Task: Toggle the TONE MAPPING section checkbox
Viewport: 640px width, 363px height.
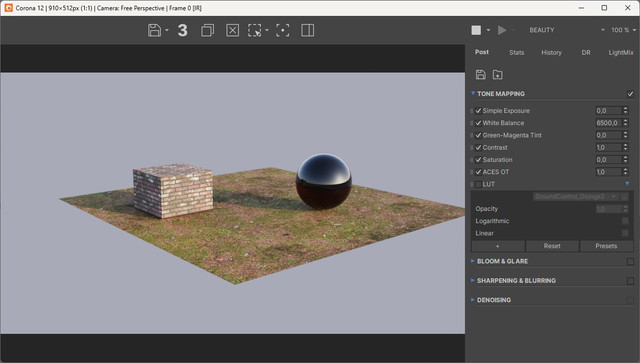Action: 630,94
